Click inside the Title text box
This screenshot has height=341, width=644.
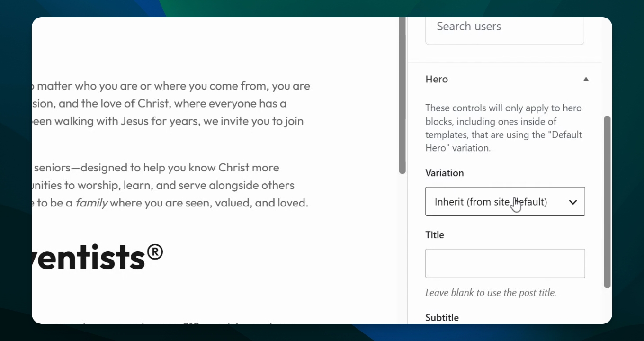click(505, 263)
